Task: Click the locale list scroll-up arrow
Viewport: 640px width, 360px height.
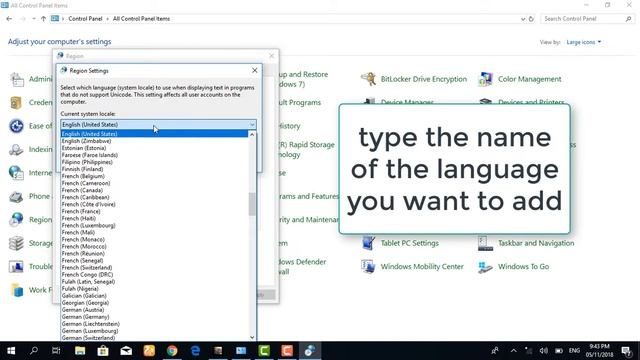Action: point(252,134)
